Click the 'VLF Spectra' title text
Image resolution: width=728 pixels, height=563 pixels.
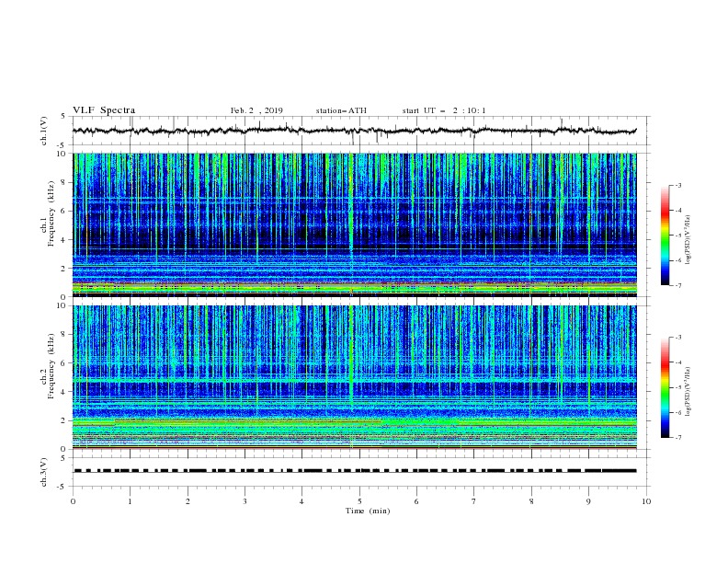click(104, 110)
